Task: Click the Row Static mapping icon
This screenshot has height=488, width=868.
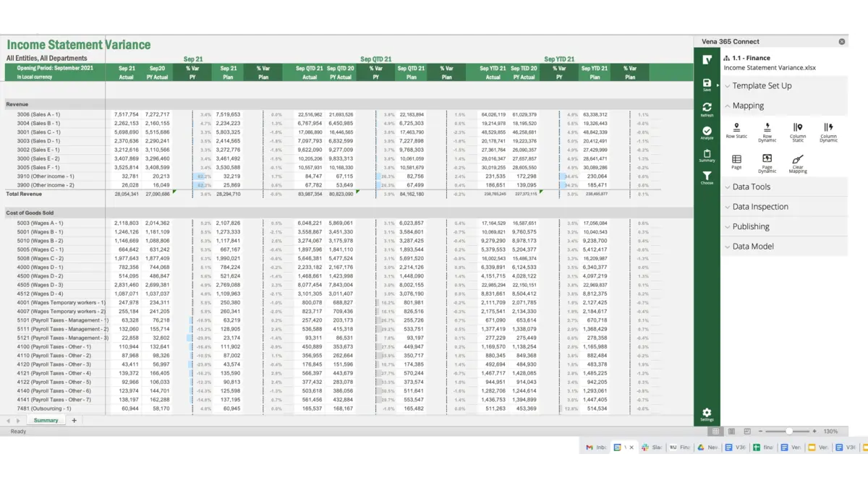Action: point(736,129)
